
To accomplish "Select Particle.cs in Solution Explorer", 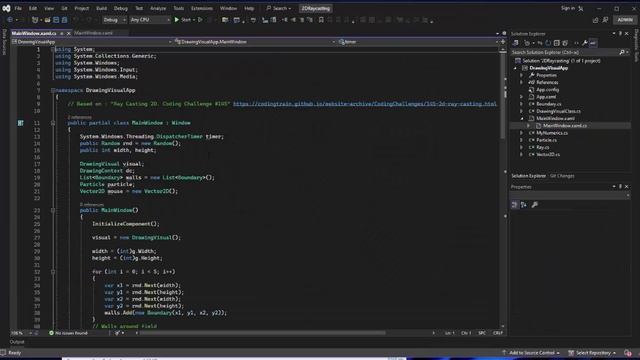I will [x=546, y=140].
